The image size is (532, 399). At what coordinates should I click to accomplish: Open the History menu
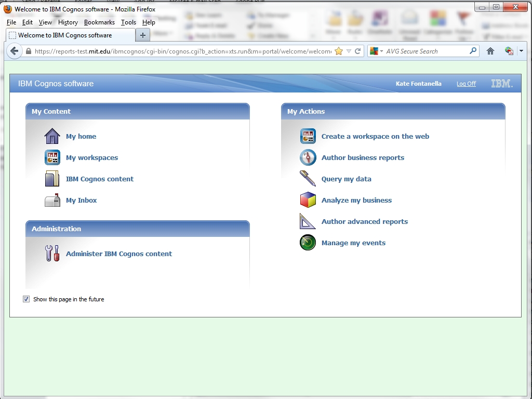(x=68, y=22)
